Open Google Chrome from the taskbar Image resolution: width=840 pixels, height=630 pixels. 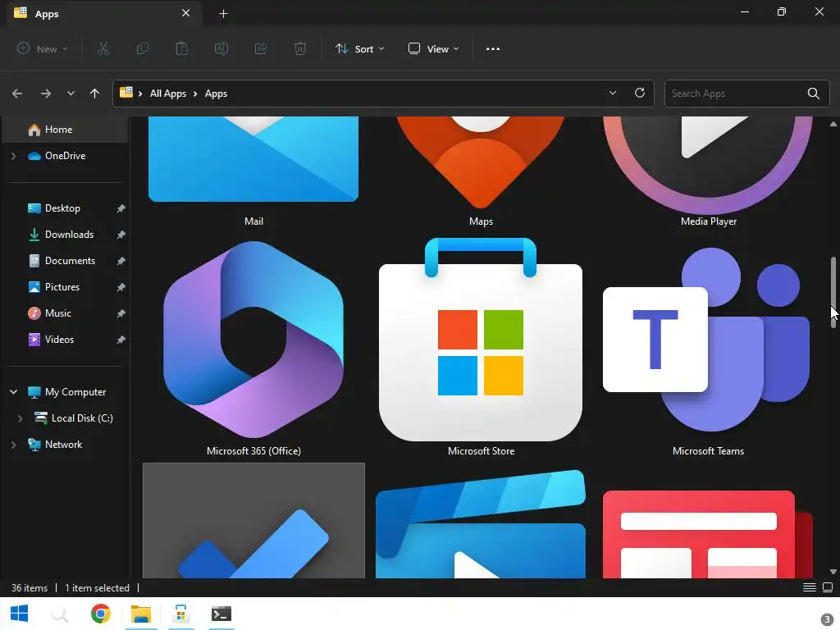click(x=100, y=614)
